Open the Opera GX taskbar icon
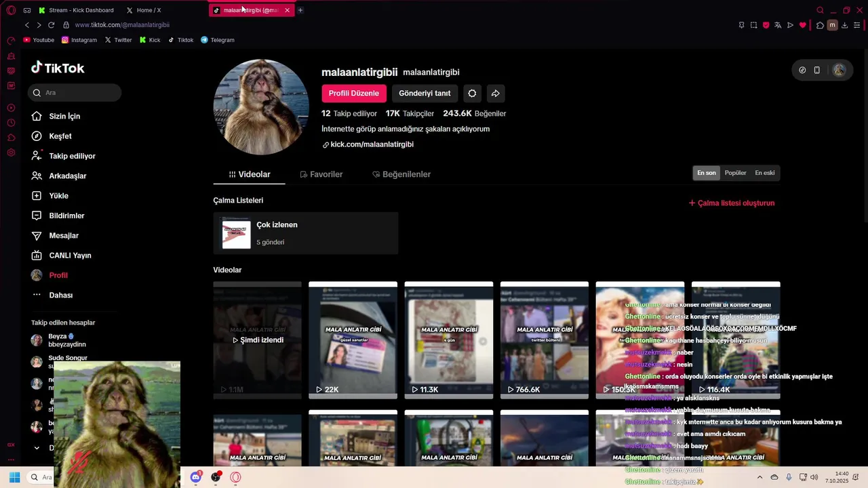 235,477
